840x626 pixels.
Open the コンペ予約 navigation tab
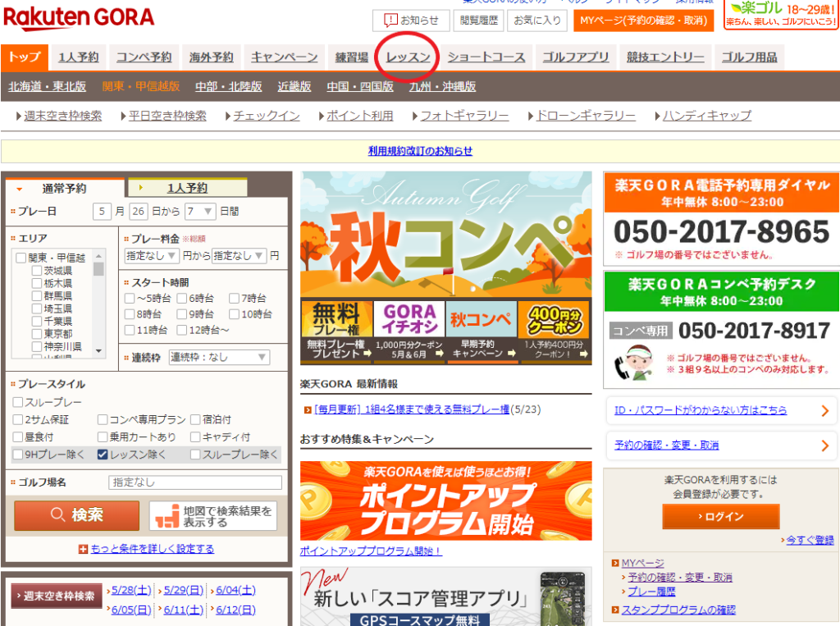pos(144,57)
